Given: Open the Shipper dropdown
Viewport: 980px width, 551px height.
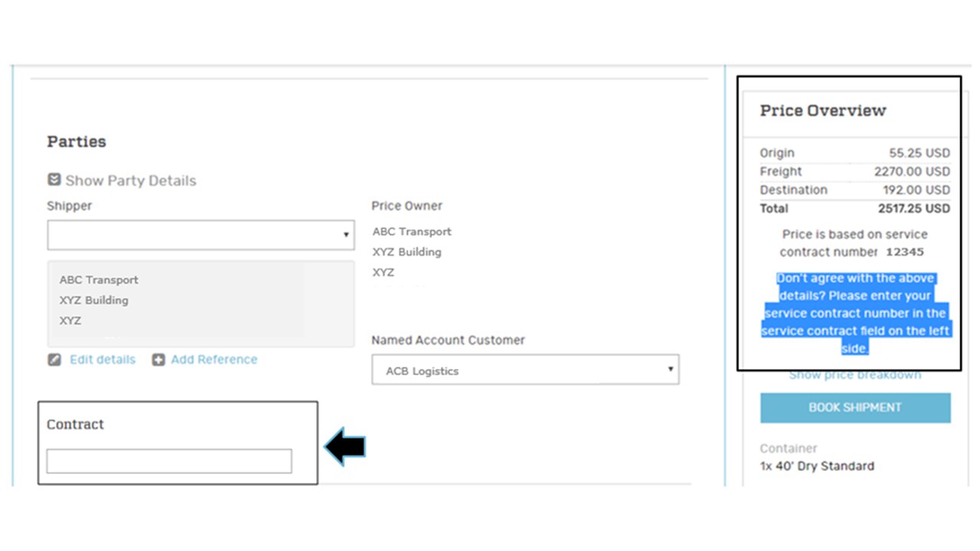Looking at the screenshot, I should tap(201, 235).
